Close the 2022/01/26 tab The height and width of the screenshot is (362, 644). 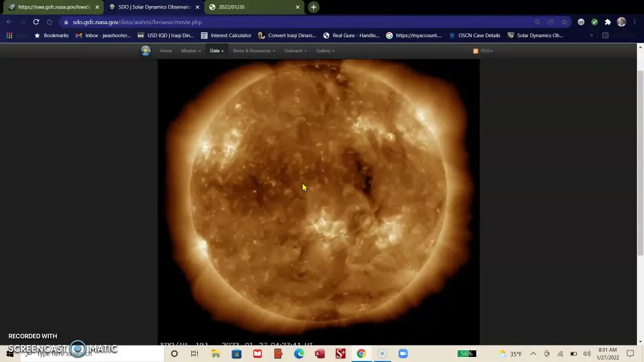click(x=297, y=7)
